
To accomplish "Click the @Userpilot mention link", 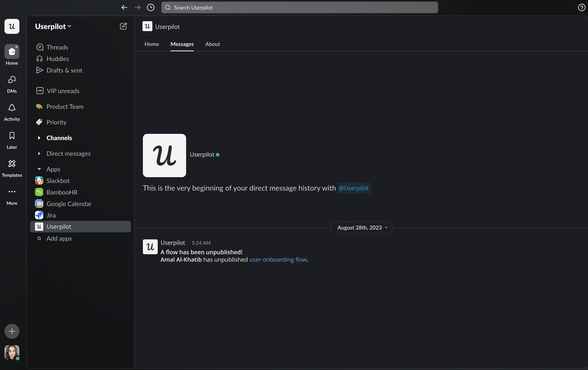I will click(354, 188).
